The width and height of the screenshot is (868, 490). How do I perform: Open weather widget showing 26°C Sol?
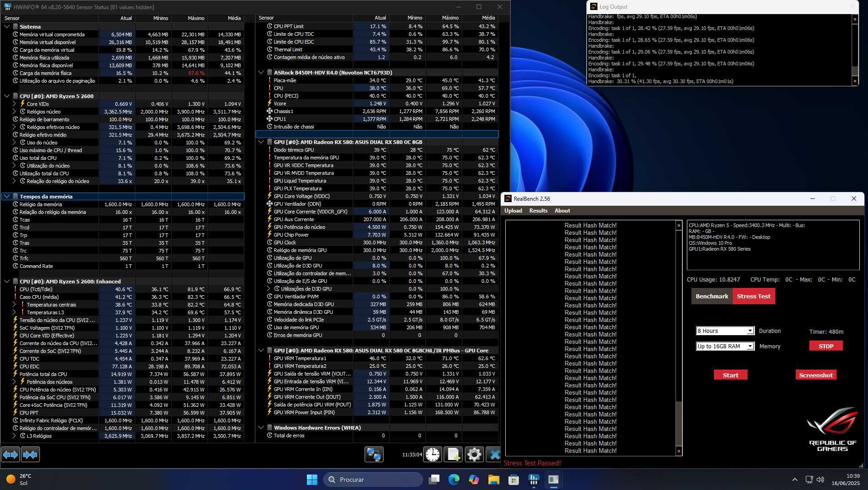(x=19, y=480)
